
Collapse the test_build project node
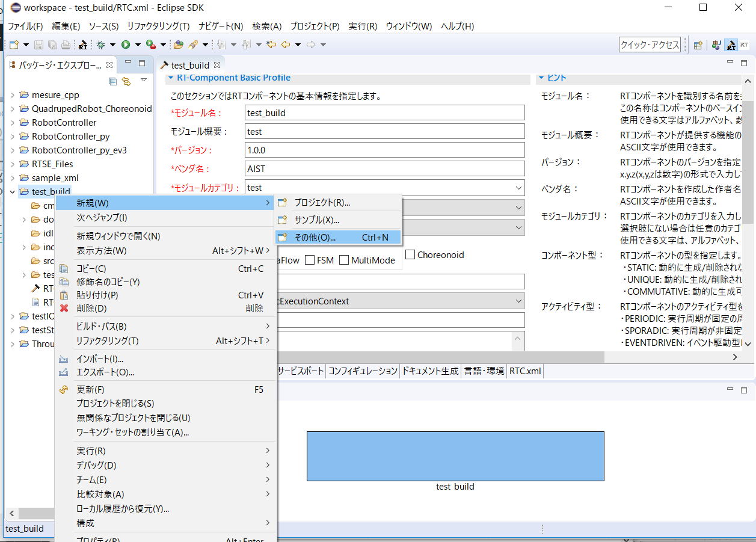13,192
